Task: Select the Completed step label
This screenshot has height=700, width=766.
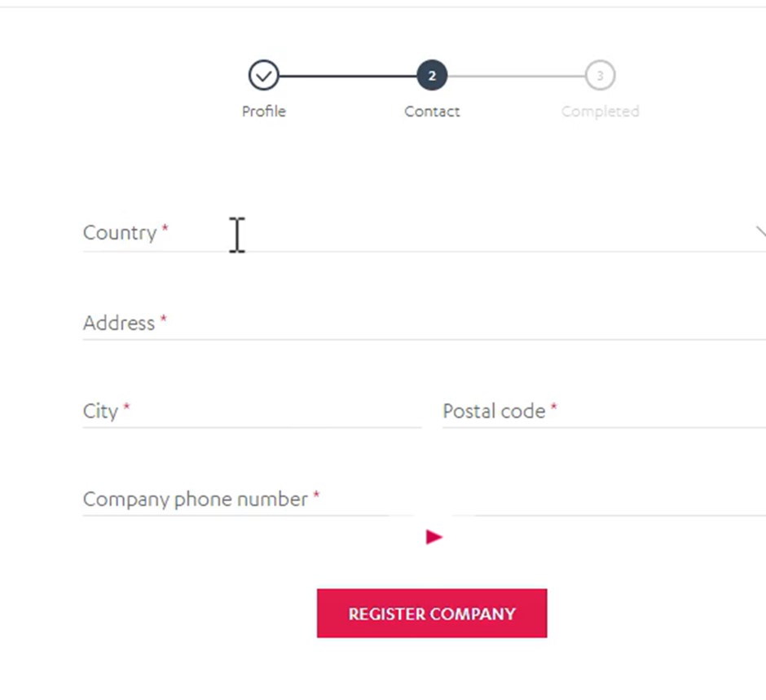Action: point(600,112)
